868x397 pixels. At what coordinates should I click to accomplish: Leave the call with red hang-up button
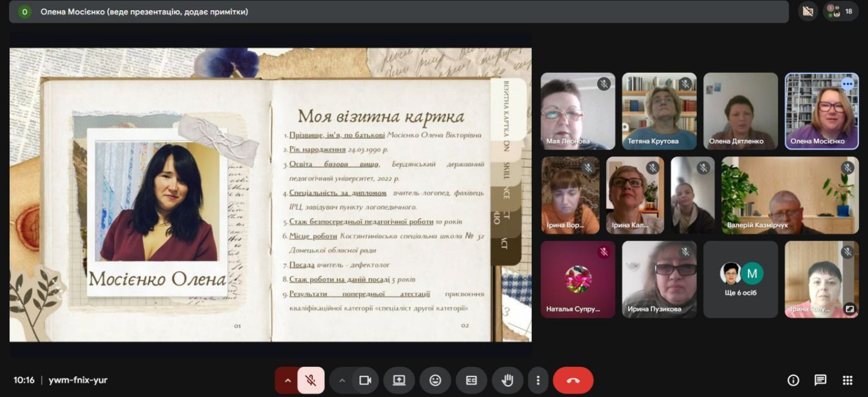click(573, 380)
